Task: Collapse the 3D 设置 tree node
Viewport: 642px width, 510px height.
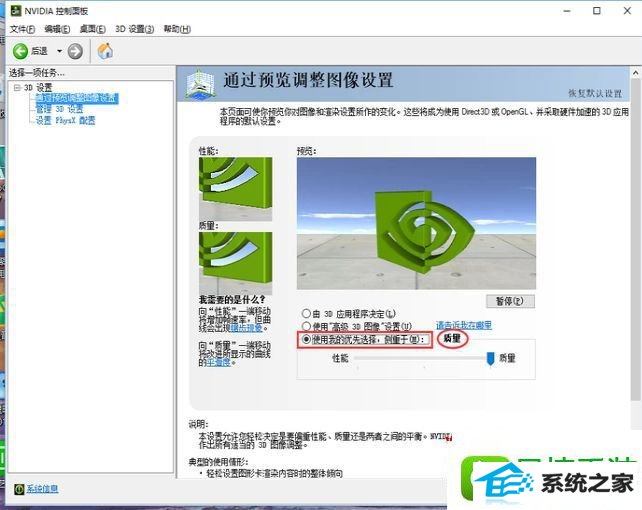Action: 17,88
